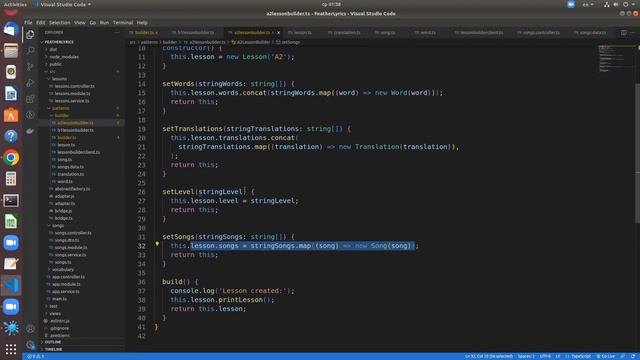Click the lightbulb quick-fix icon on line 32
640x360 pixels.
coord(157,244)
